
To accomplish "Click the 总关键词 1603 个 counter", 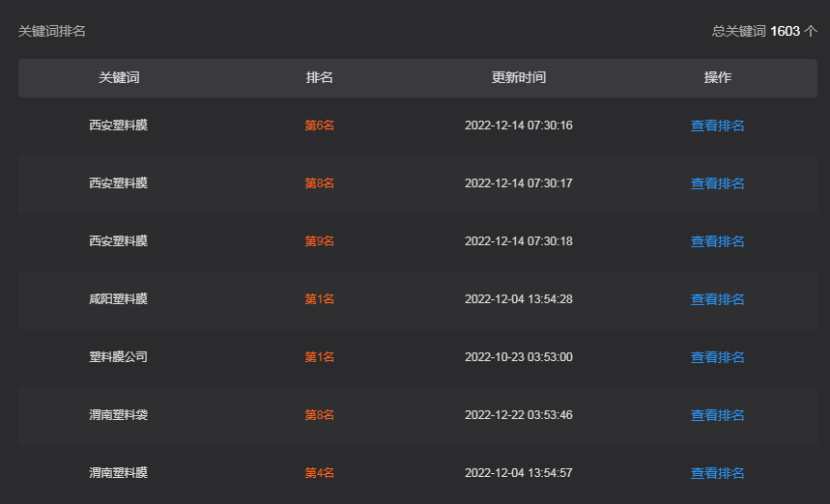I will (x=763, y=31).
